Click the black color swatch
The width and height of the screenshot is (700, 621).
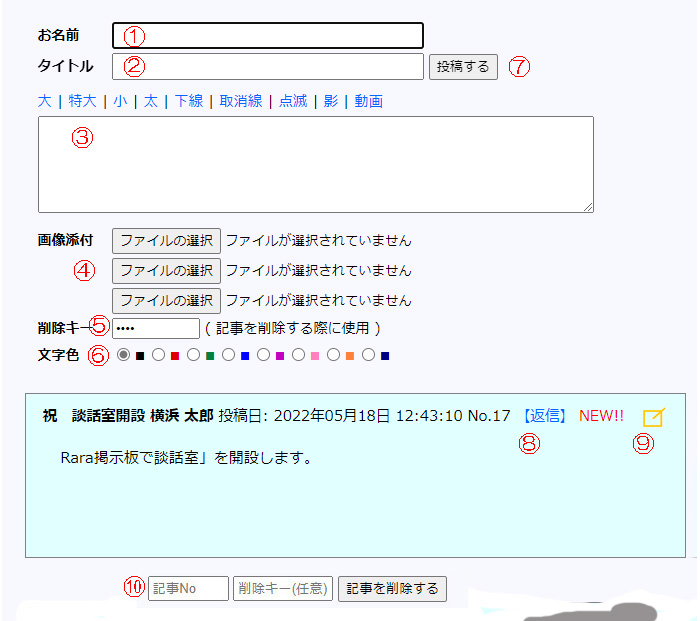[140, 356]
